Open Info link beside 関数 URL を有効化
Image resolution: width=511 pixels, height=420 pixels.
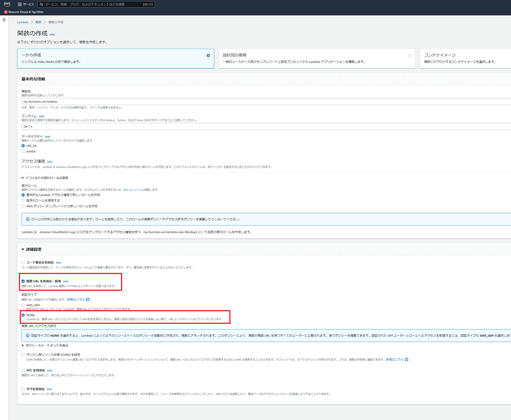tap(66, 281)
